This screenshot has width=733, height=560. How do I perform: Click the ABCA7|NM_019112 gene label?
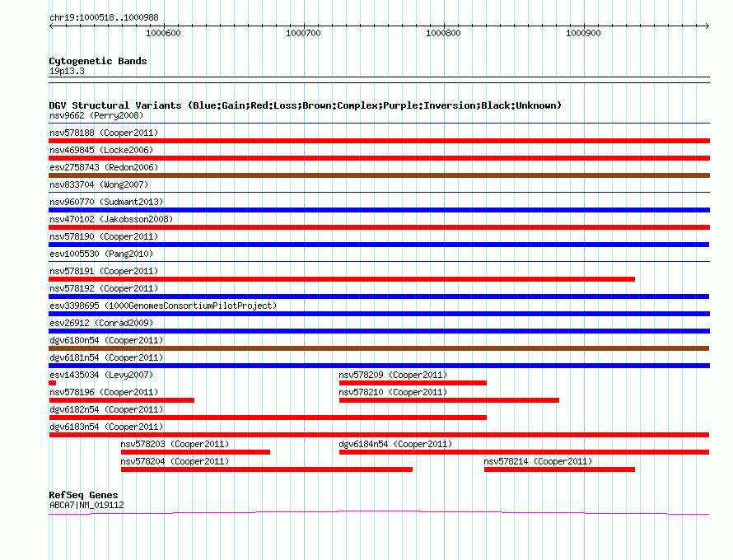point(86,506)
